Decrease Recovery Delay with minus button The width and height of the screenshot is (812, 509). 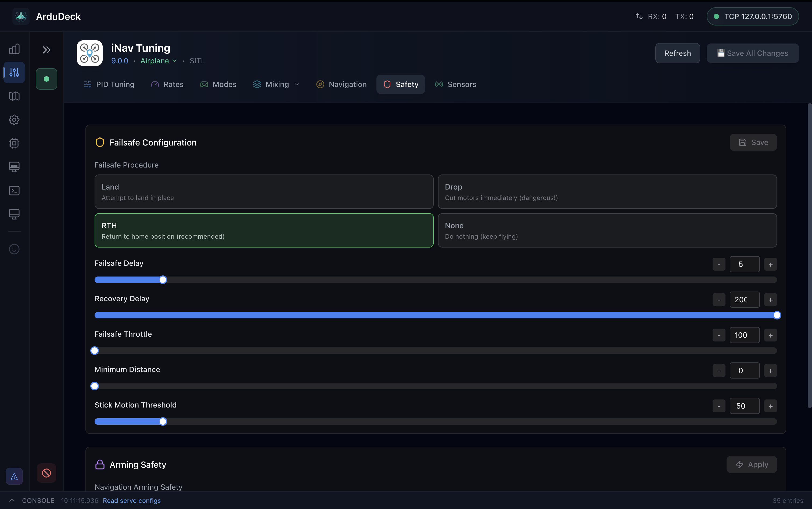(719, 300)
